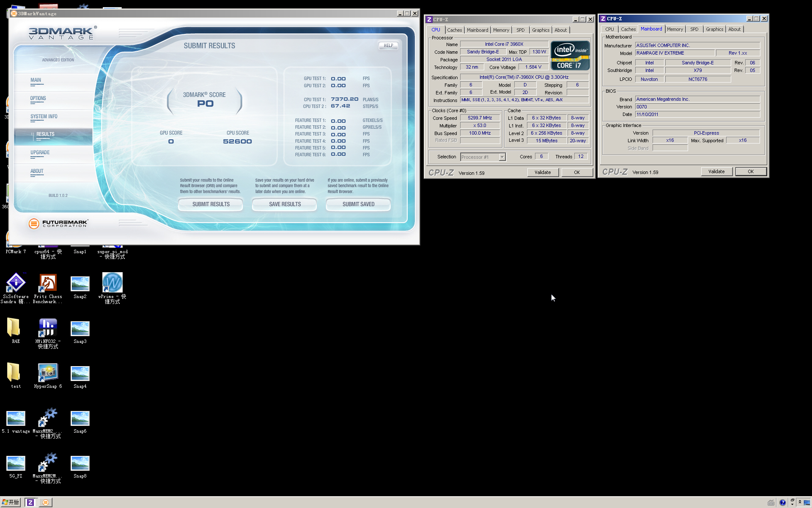Select the Snap6 image file
The image size is (812, 508).
point(80,422)
